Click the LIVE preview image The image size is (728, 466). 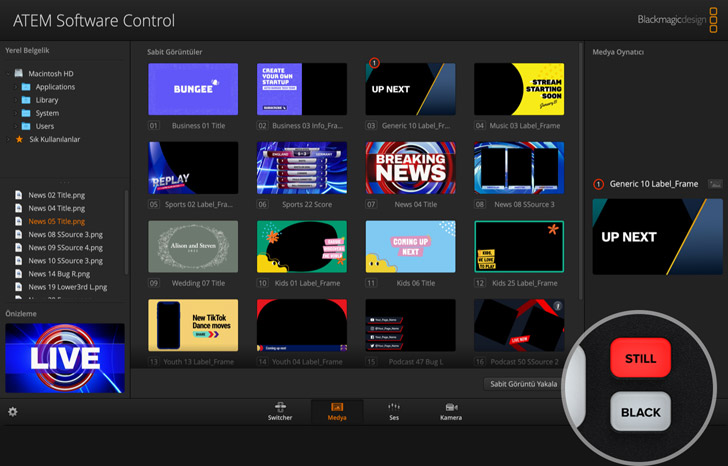pyautogui.click(x=65, y=358)
